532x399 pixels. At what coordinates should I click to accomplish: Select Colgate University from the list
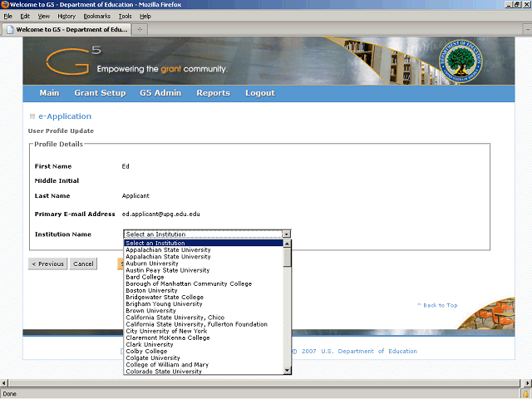(203, 358)
